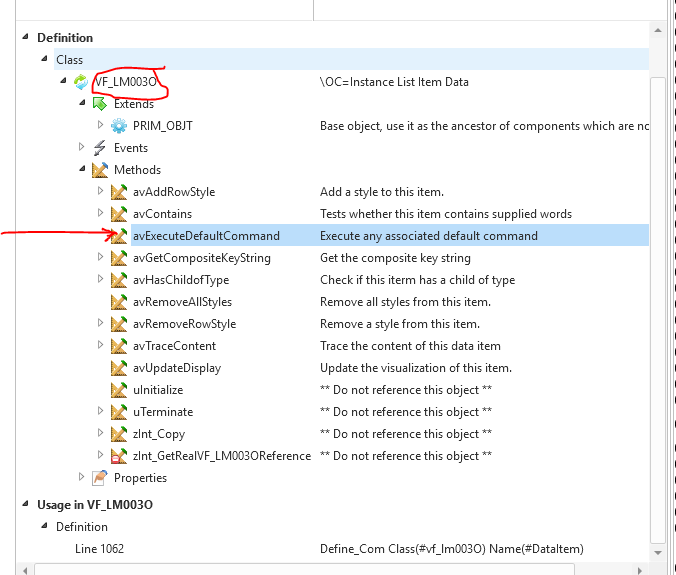Open the Line 1062 usage reference
676x575 pixels.
click(99, 548)
